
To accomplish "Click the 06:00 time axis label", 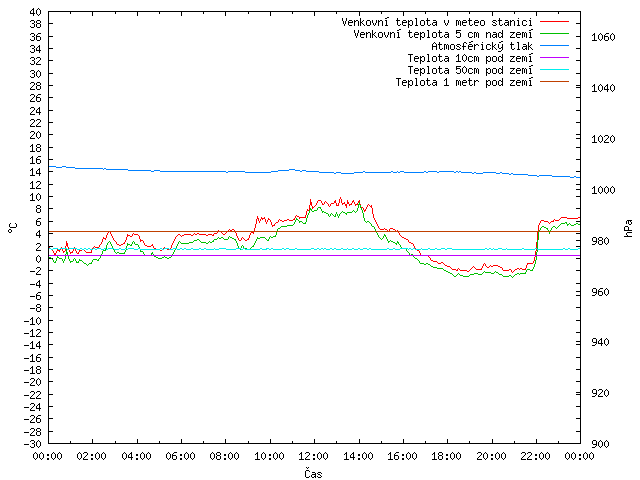I will [x=180, y=456].
